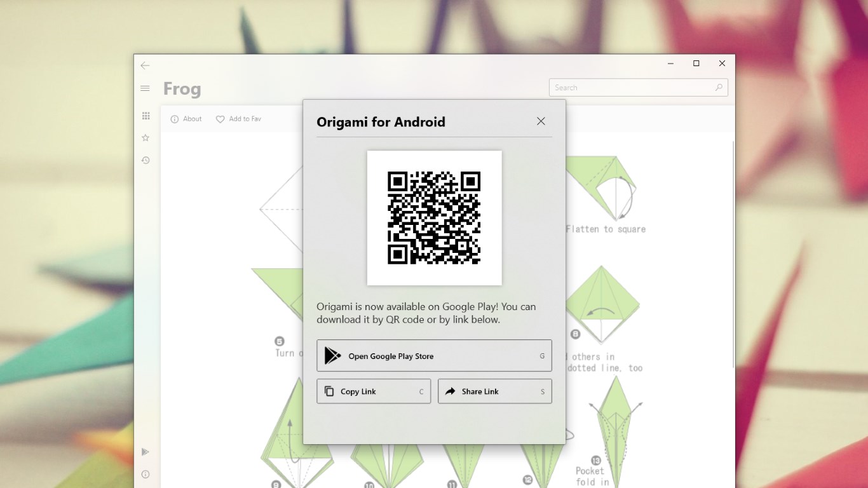Open the hamburger navigation menu
This screenshot has height=488, width=868.
click(x=145, y=88)
